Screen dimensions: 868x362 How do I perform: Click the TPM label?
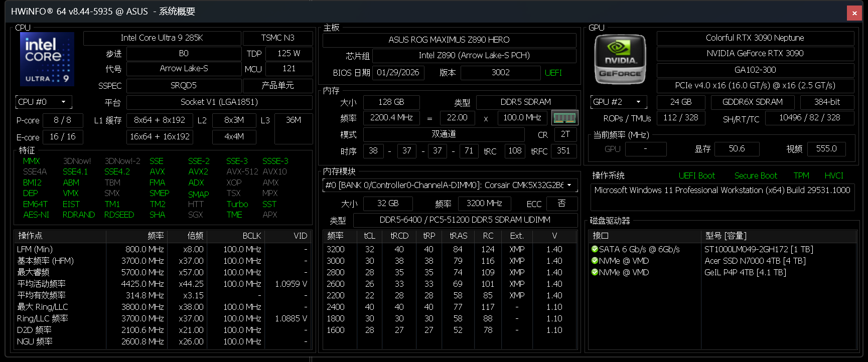(x=801, y=175)
